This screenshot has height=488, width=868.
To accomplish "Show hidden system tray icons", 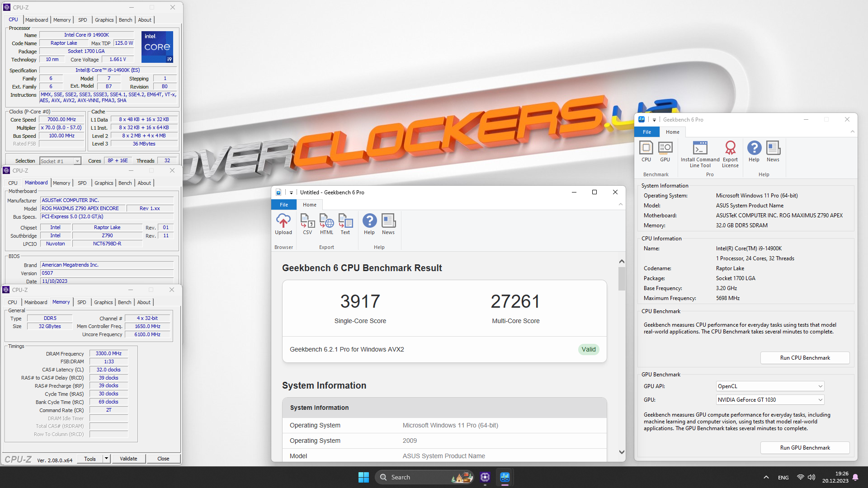I will (766, 477).
